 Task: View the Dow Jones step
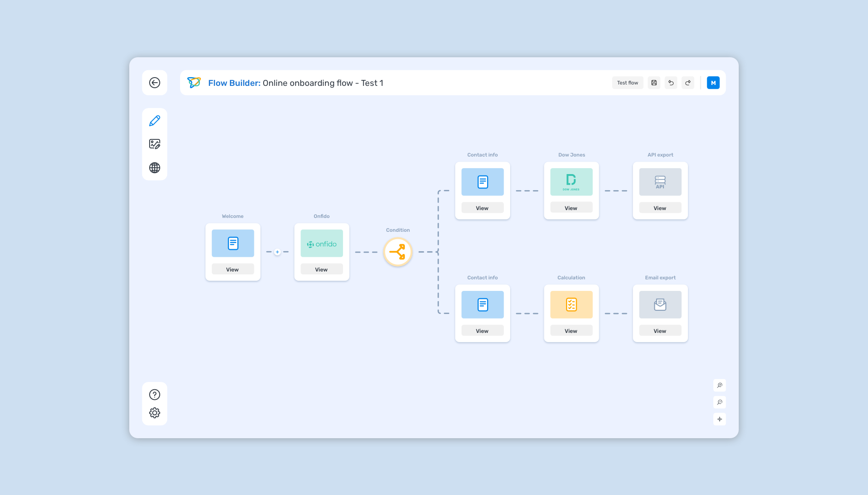(x=571, y=208)
